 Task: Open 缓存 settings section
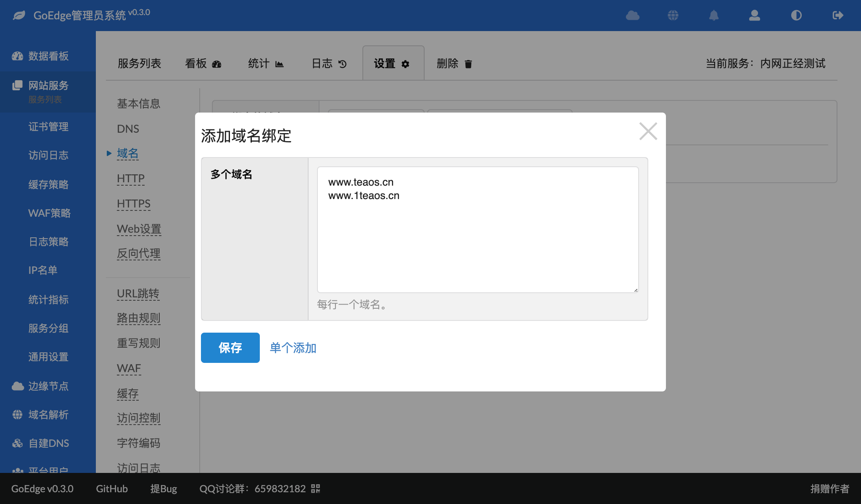pyautogui.click(x=128, y=394)
